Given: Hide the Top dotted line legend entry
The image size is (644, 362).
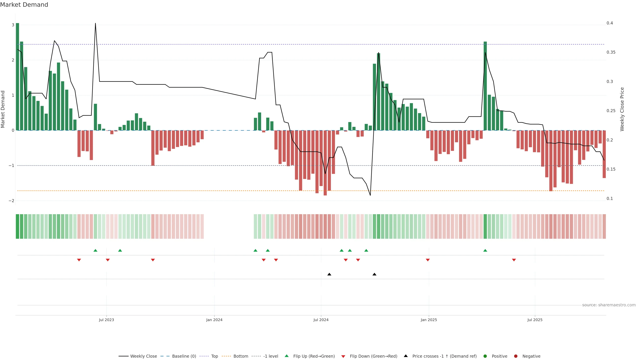Looking at the screenshot, I should 214,356.
